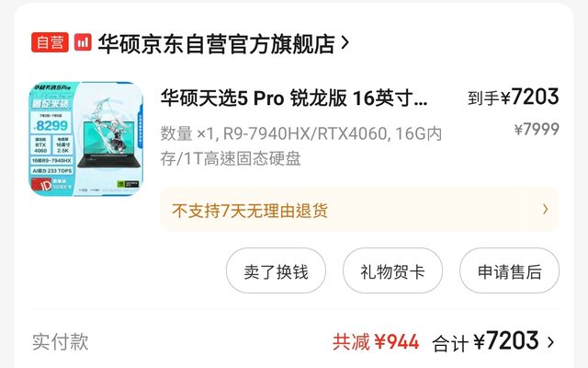Click the red 自营 badge
This screenshot has width=588, height=368.
[x=50, y=42]
